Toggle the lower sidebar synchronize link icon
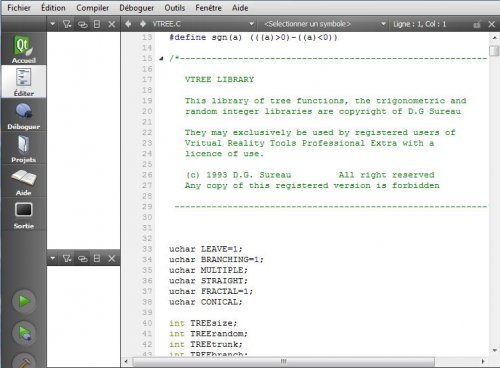 pyautogui.click(x=82, y=258)
